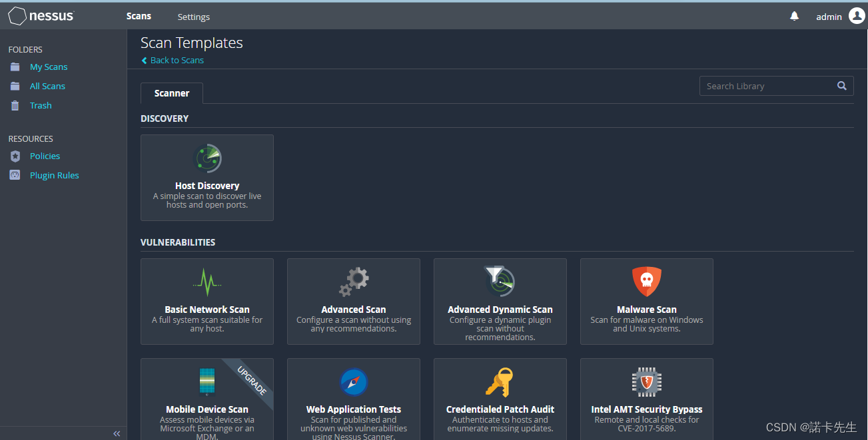Click 'A full system scan suitable' description
The height and width of the screenshot is (440, 868).
pyautogui.click(x=207, y=324)
